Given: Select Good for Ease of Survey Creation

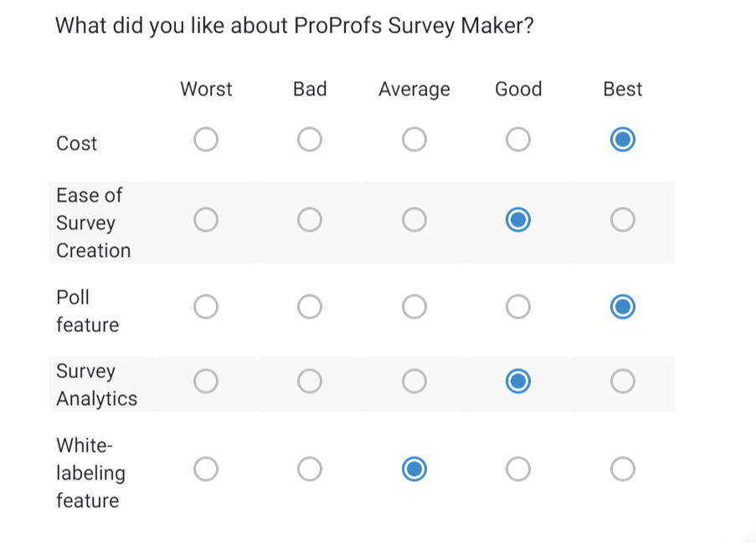Looking at the screenshot, I should 517,219.
